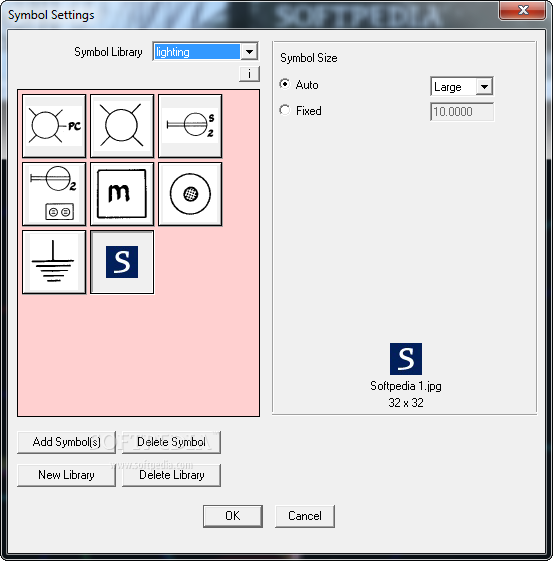Click the Delete Library button
This screenshot has height=561, width=553.
pos(171,475)
